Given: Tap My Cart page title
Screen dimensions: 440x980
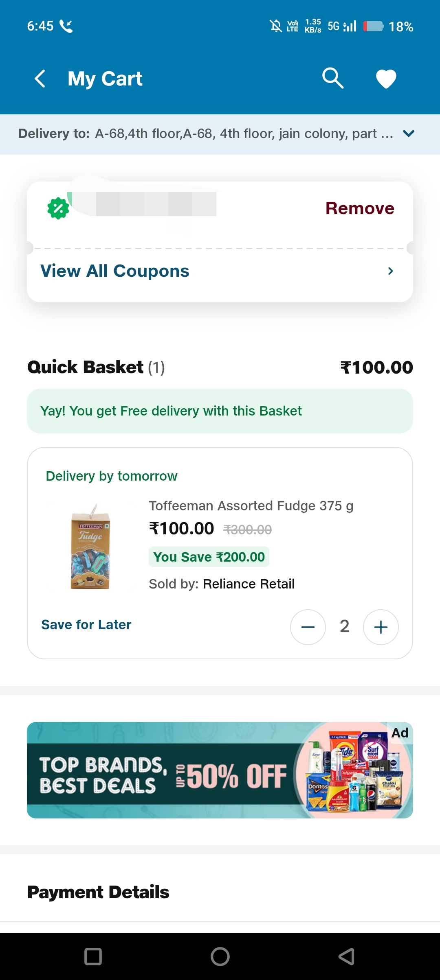Looking at the screenshot, I should (x=105, y=79).
